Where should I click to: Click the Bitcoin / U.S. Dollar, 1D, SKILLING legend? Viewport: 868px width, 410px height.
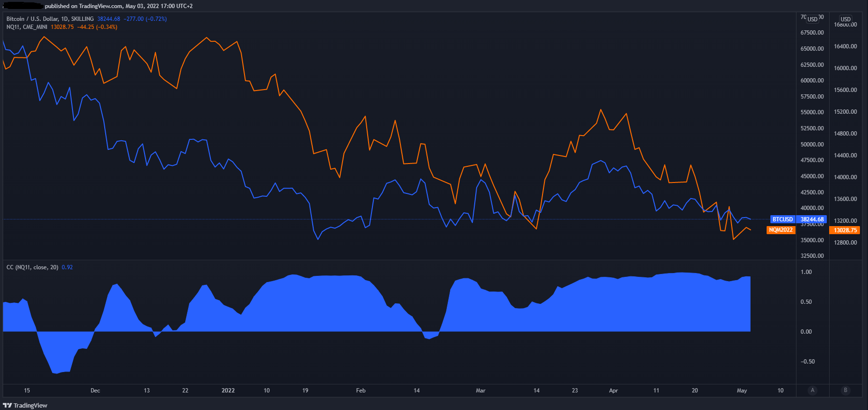click(50, 19)
